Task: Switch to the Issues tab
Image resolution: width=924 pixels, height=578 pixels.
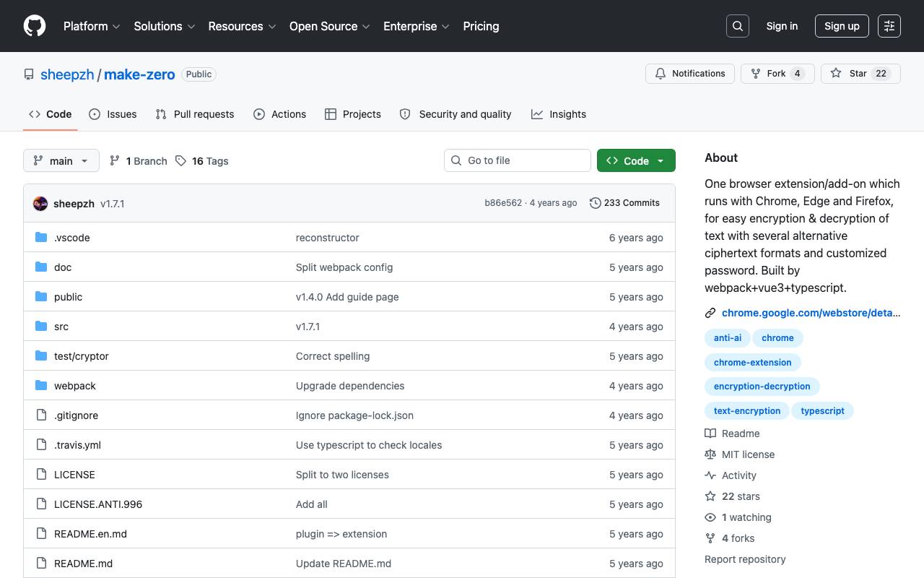Action: pos(113,114)
